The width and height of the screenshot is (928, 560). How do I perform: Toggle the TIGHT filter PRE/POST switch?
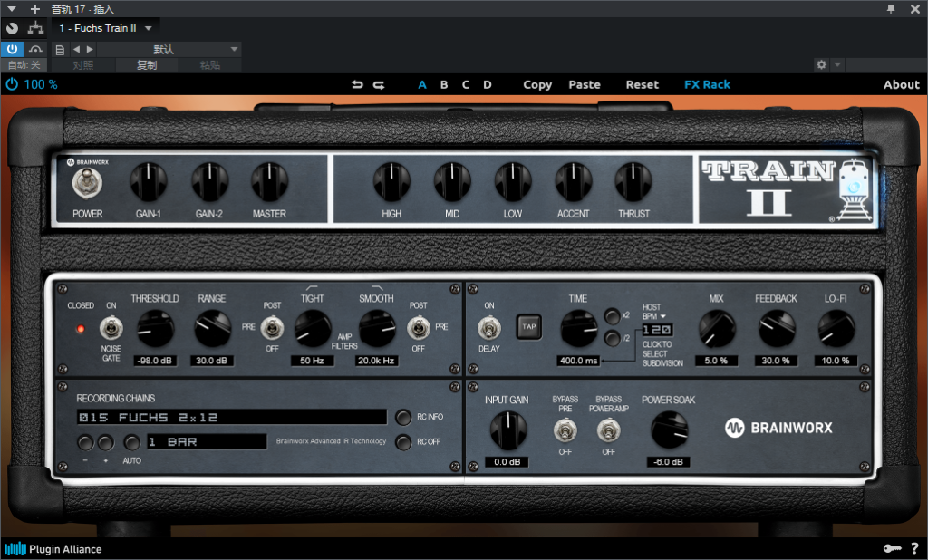coord(272,327)
